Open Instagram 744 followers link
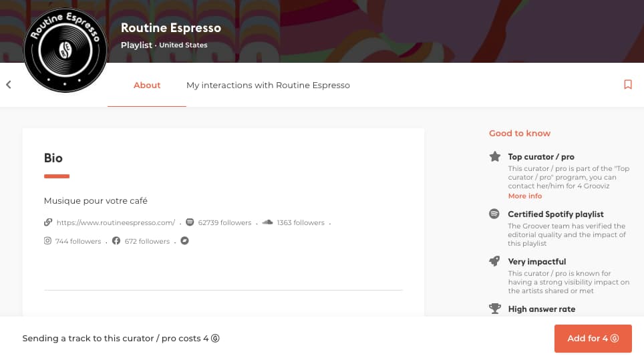 tap(78, 241)
